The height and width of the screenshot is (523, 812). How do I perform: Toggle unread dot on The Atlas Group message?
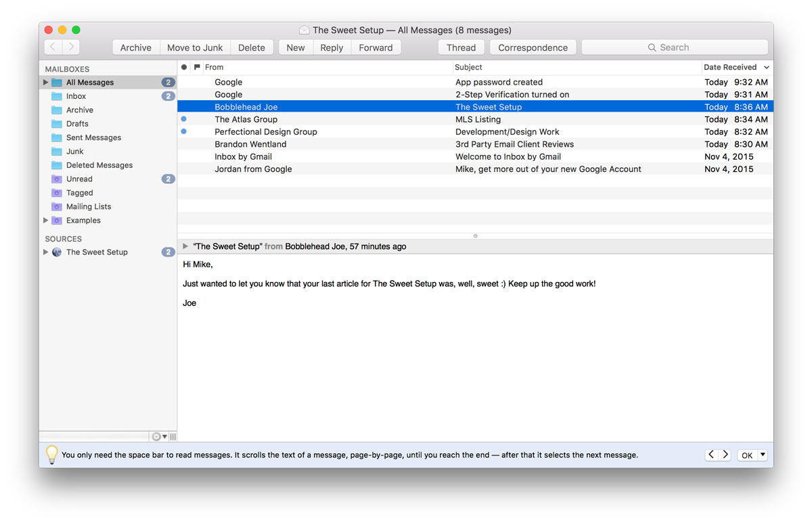click(x=184, y=119)
